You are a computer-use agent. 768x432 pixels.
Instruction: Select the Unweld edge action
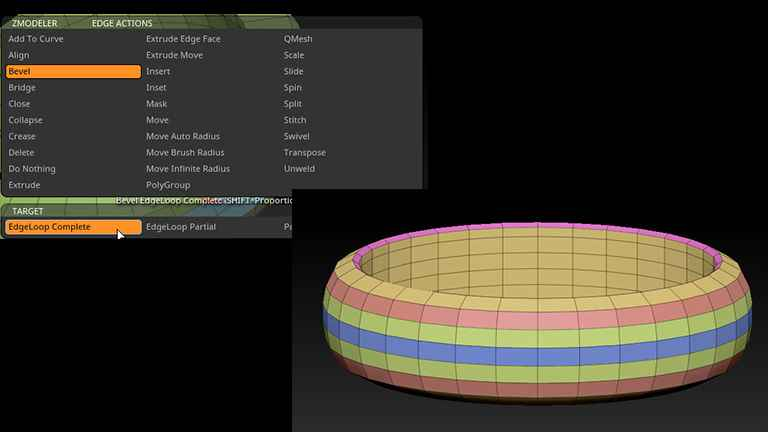[299, 168]
